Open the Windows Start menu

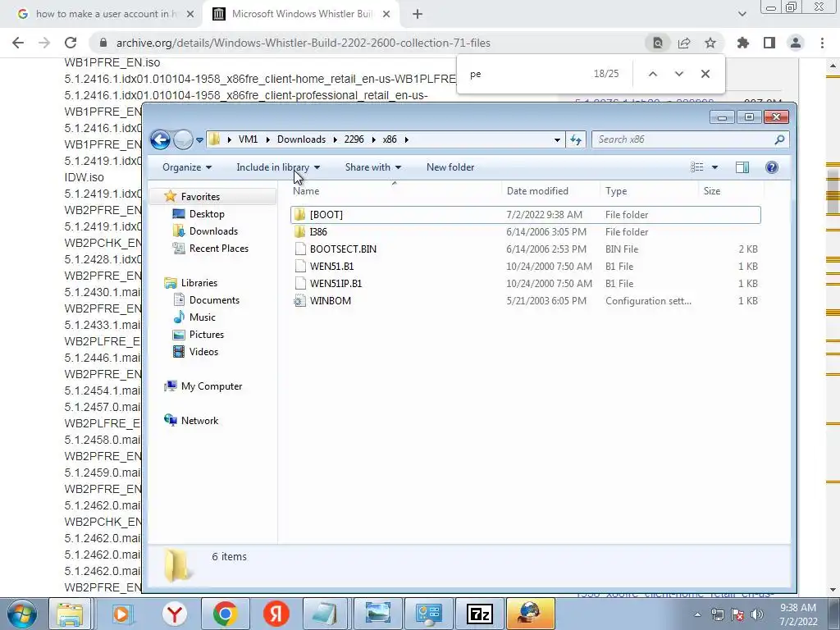coord(22,614)
